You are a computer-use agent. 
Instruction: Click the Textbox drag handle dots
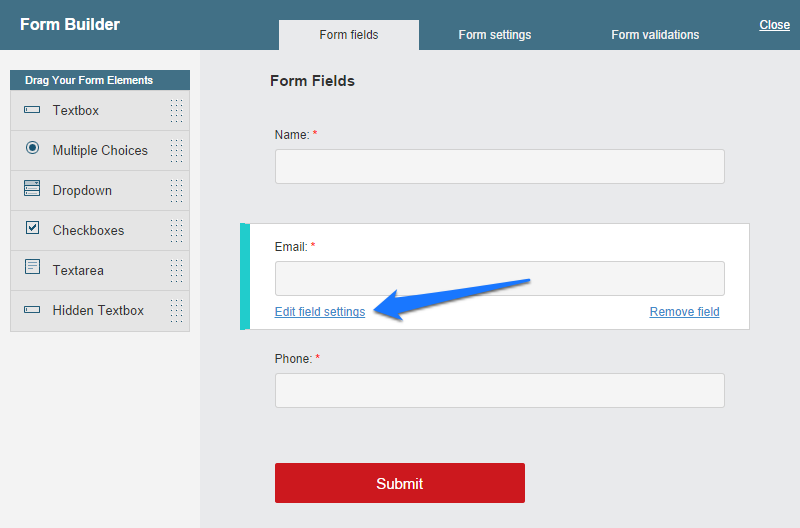coord(176,110)
